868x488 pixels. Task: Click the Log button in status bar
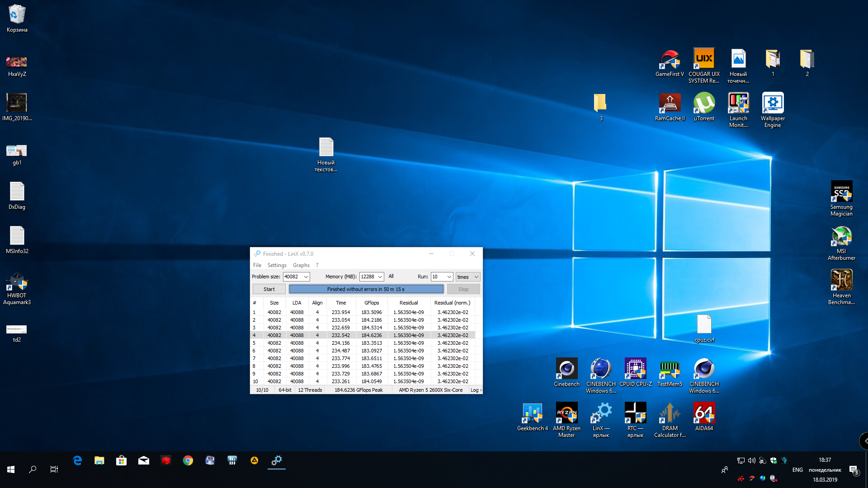tap(476, 390)
